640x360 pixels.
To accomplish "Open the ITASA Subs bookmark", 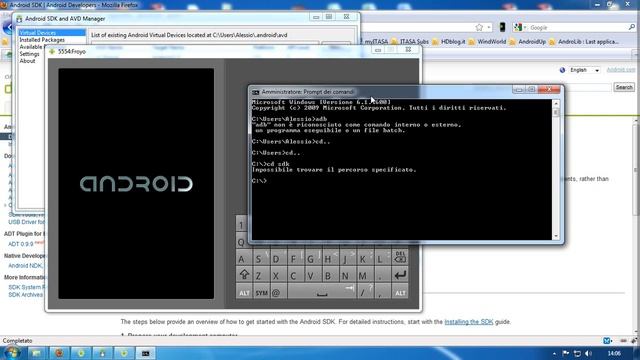I will coord(410,42).
